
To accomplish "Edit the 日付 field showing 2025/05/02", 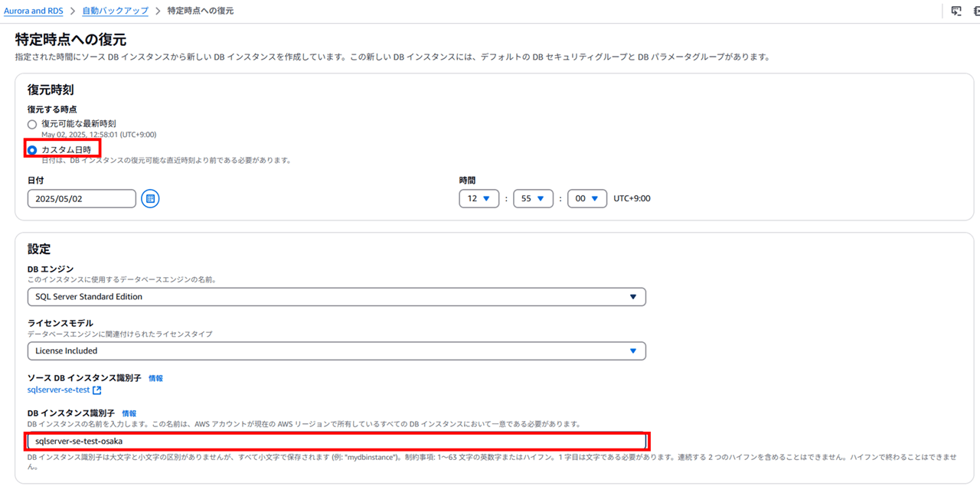I will 81,198.
